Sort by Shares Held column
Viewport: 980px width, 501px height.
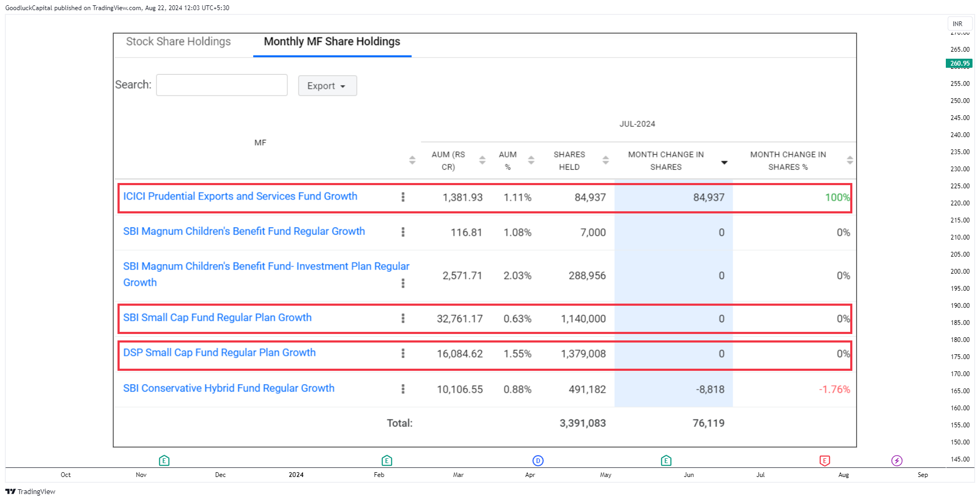point(605,160)
